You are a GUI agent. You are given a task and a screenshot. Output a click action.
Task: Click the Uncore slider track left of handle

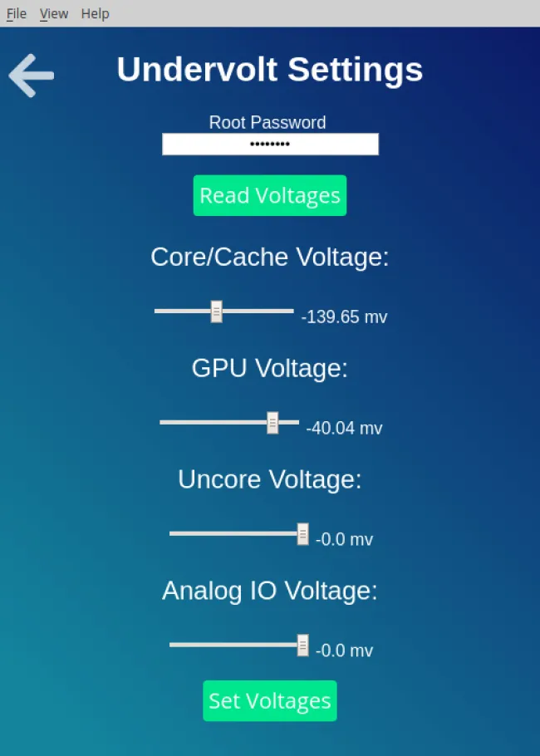(233, 533)
